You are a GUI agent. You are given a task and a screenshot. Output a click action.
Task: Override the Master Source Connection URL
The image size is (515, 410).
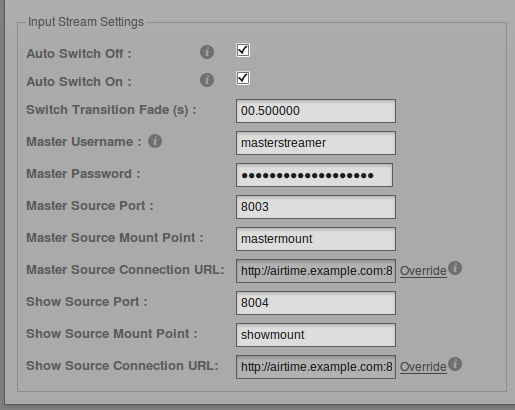tap(423, 271)
